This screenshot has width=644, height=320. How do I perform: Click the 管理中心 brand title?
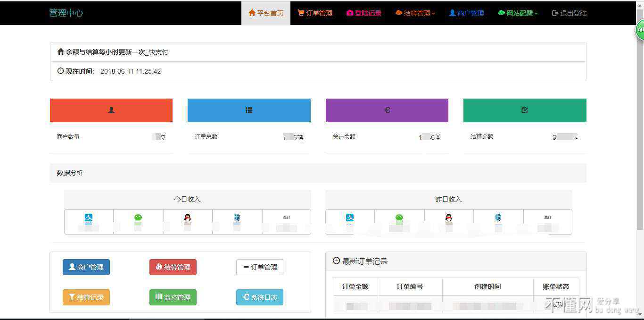pyautogui.click(x=66, y=13)
